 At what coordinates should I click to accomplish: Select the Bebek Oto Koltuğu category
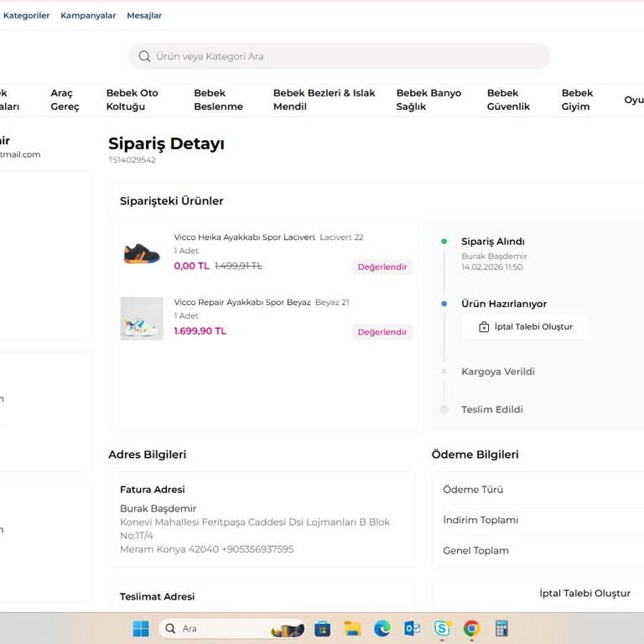132,100
